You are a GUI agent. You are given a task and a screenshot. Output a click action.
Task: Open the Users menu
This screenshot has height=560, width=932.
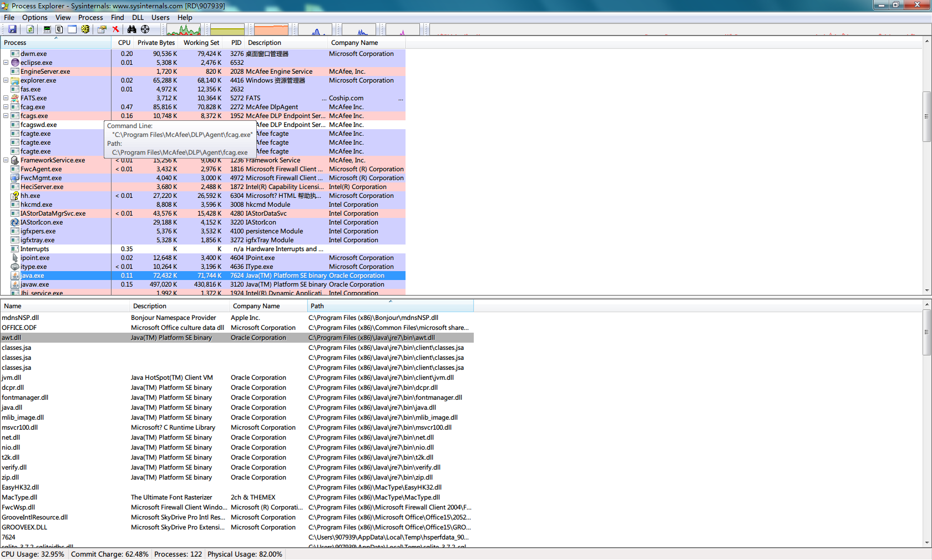(161, 18)
